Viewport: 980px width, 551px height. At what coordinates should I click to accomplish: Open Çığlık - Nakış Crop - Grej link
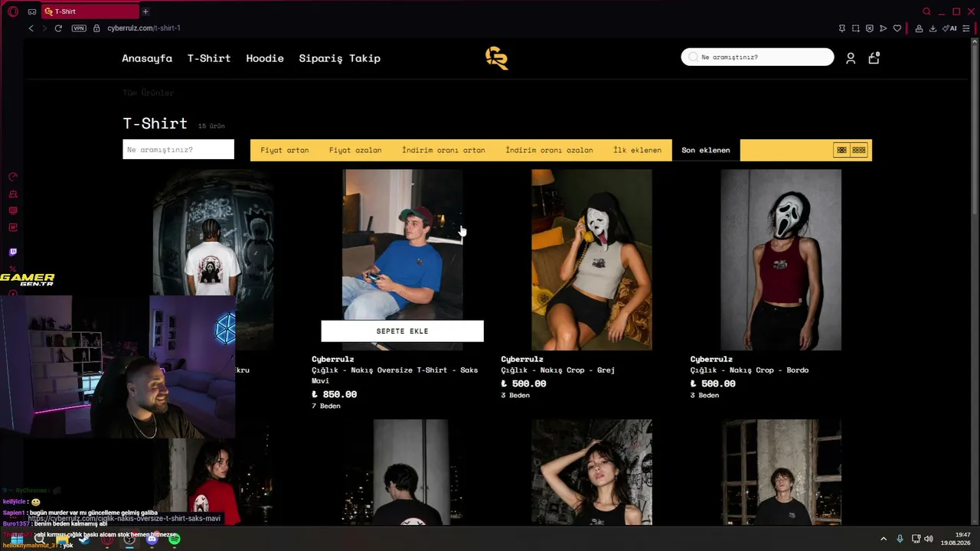[x=558, y=370]
